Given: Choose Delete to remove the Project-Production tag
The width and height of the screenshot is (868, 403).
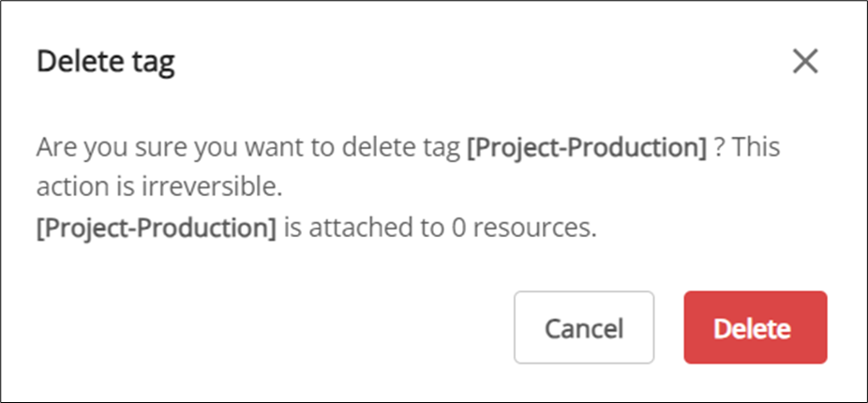Looking at the screenshot, I should point(755,328).
